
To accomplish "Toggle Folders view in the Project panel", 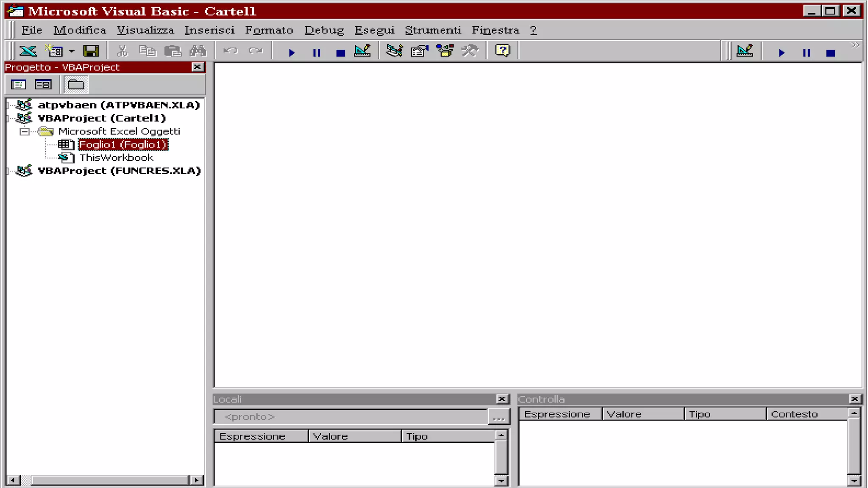I will coord(76,85).
